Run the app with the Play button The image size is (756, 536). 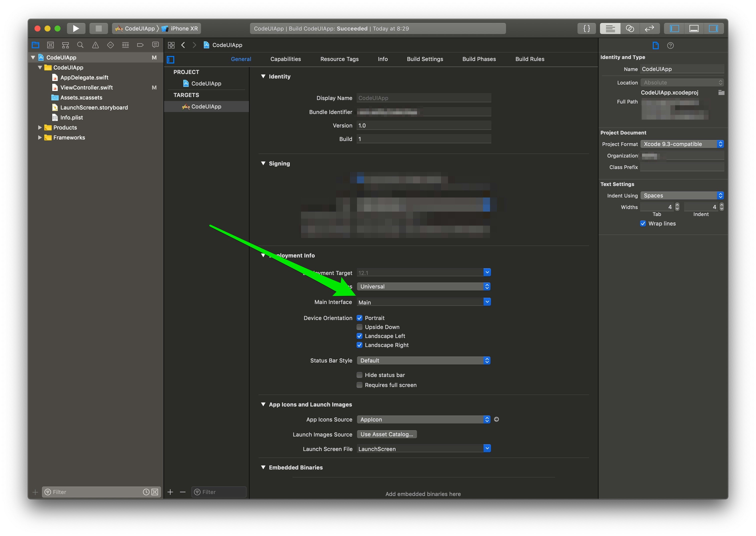click(x=76, y=28)
